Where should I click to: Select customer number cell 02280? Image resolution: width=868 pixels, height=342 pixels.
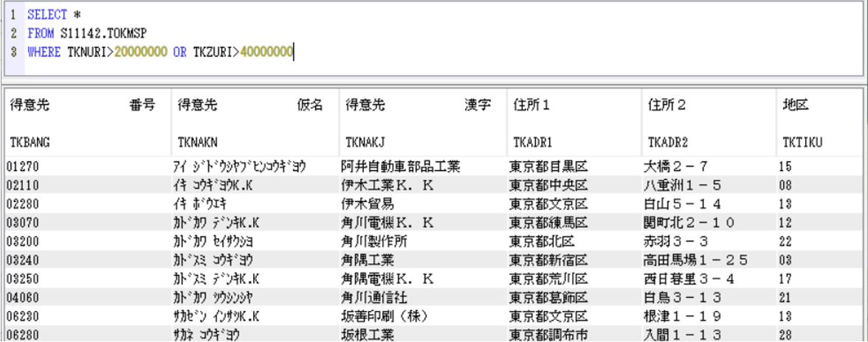[x=23, y=204]
